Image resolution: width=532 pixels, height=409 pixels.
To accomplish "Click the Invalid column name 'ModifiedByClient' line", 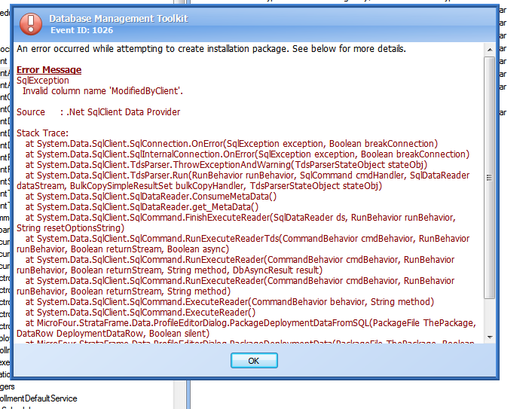I will coord(102,90).
